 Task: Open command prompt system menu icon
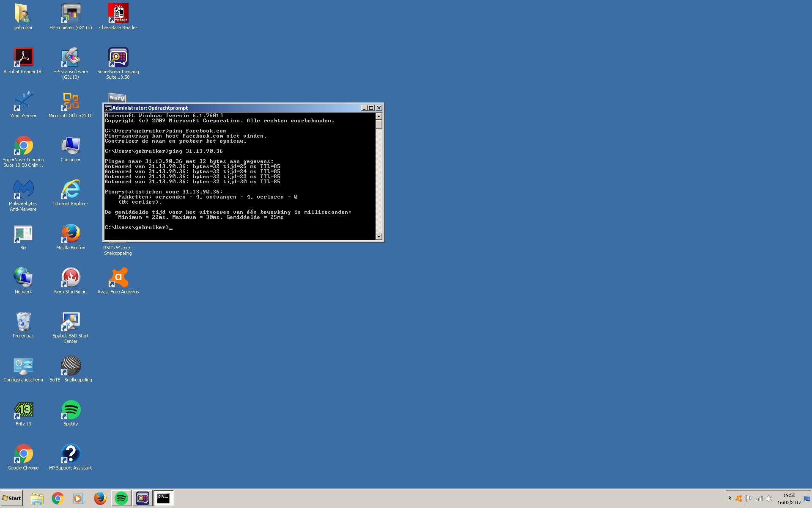click(108, 108)
